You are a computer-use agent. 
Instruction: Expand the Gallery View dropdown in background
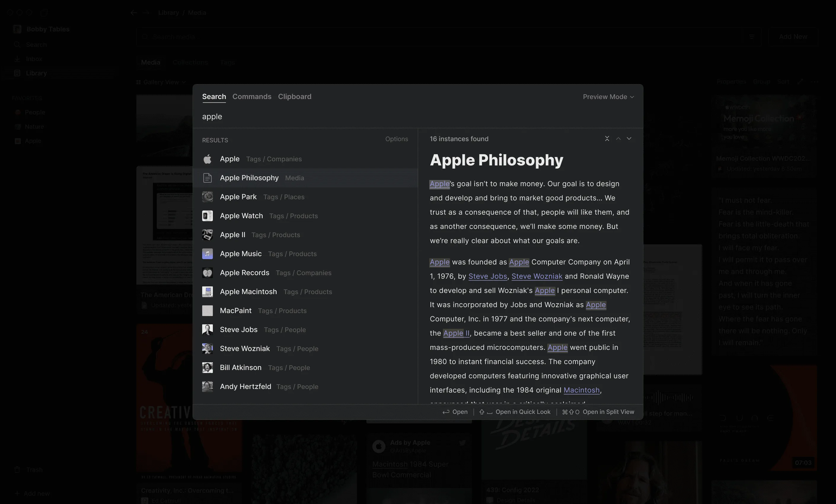pyautogui.click(x=161, y=82)
